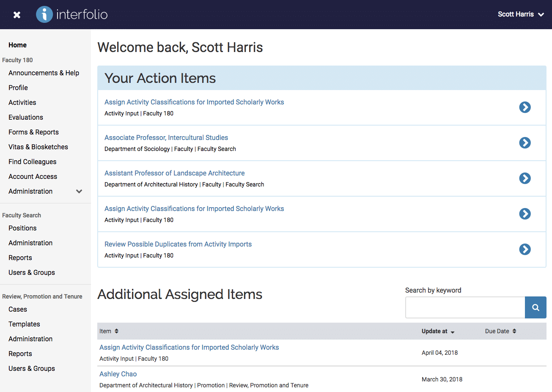The height and width of the screenshot is (392, 552).
Task: Open the Review Possible Duplicates from Activity Imports link
Action: click(x=178, y=244)
